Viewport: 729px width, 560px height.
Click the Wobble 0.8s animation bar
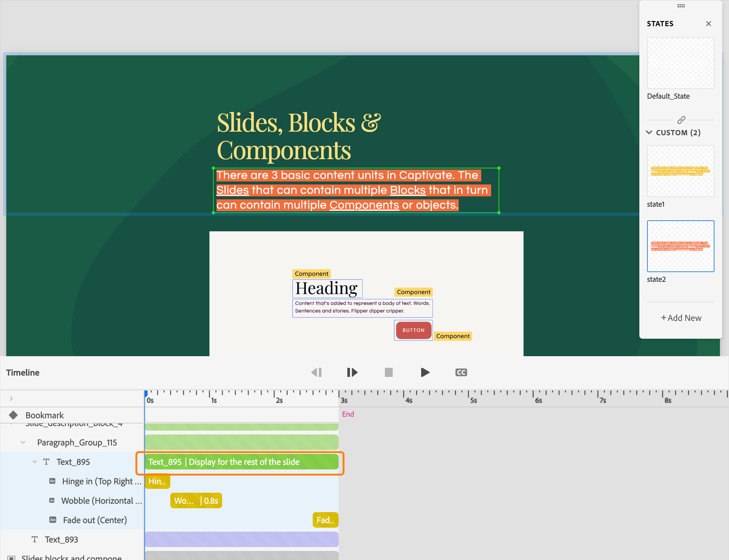(196, 501)
